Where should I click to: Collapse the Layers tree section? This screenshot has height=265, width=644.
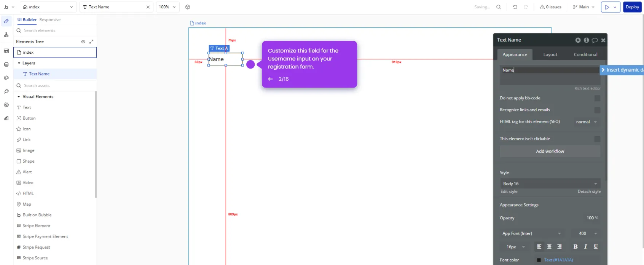point(19,63)
